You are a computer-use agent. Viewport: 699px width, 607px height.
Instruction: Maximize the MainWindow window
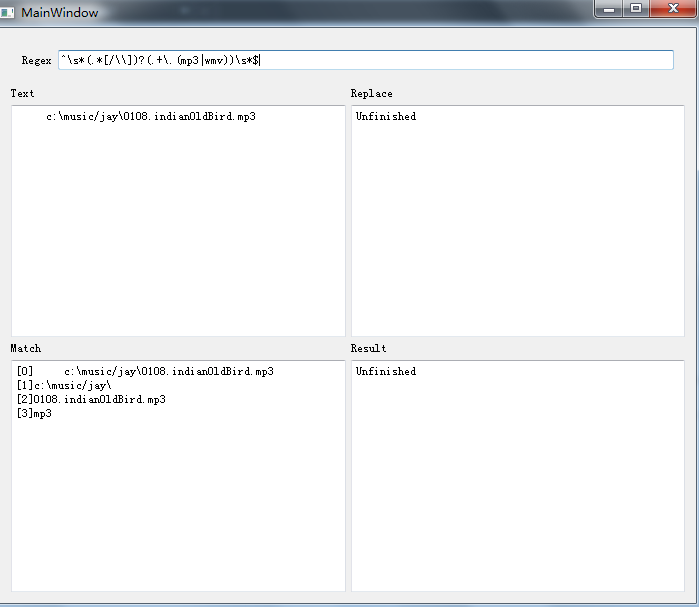[x=636, y=8]
